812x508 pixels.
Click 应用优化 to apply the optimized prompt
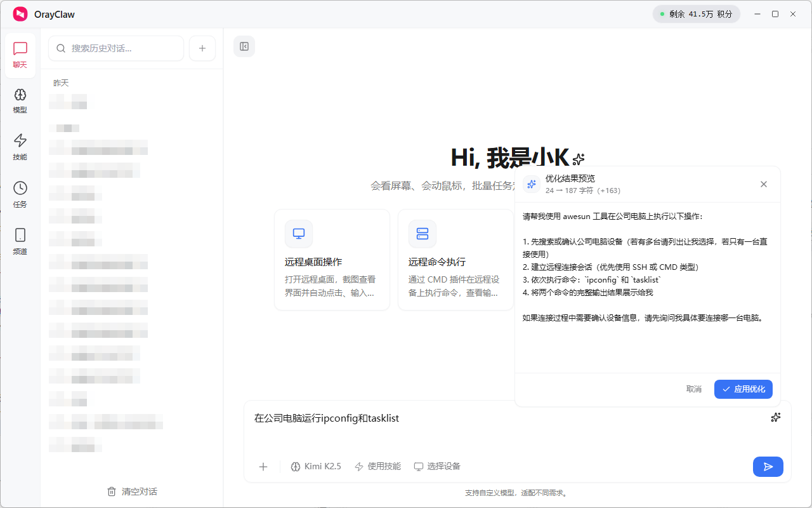tap(743, 389)
